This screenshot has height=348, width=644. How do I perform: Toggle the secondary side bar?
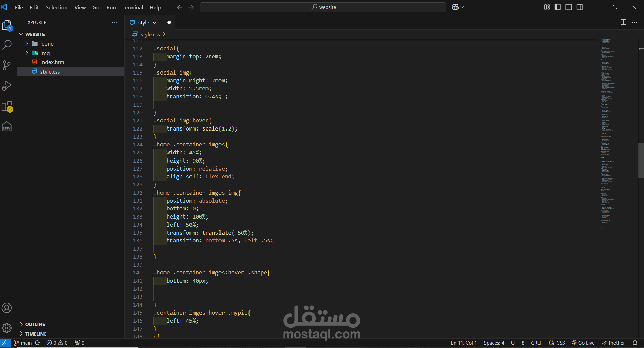[580, 7]
